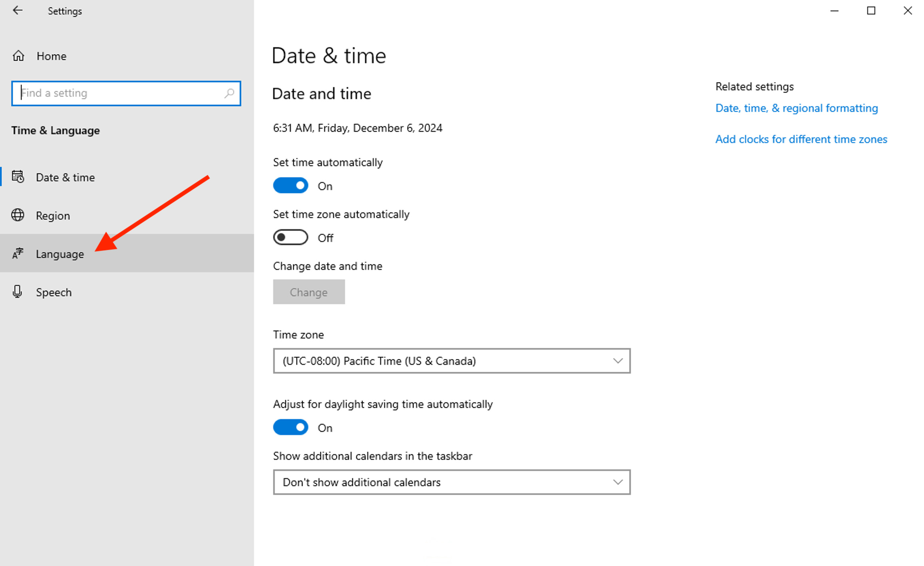This screenshot has width=924, height=566.
Task: Expand Show additional calendars dropdown
Action: 452,482
